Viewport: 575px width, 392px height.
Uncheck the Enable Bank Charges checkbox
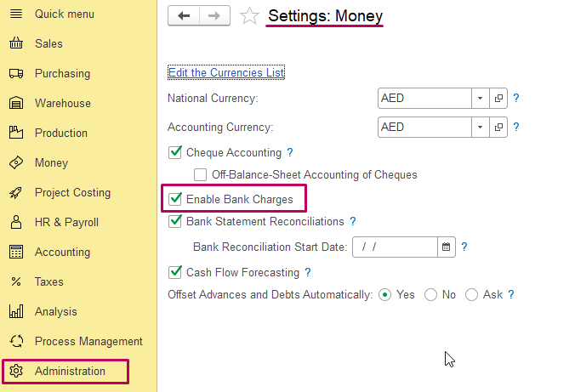176,200
